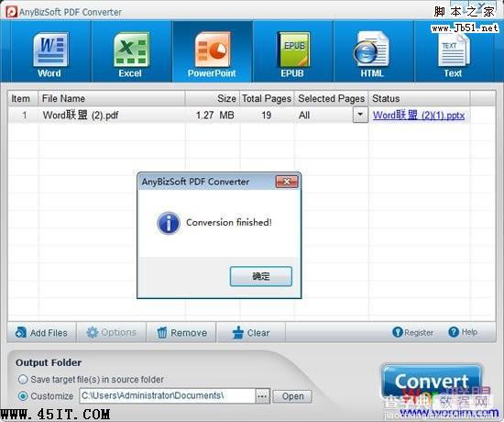Click the Open output folder button

tap(292, 396)
